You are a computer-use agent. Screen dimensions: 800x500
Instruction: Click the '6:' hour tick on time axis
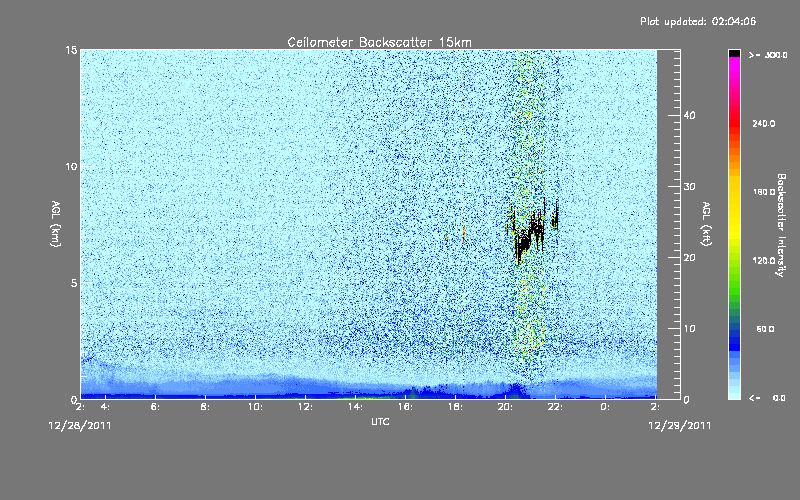(x=155, y=407)
